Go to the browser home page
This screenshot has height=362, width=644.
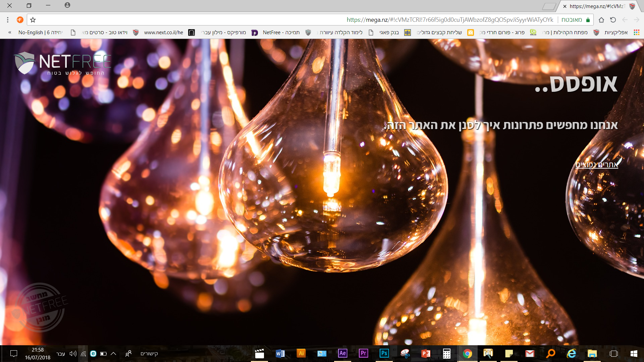point(601,20)
